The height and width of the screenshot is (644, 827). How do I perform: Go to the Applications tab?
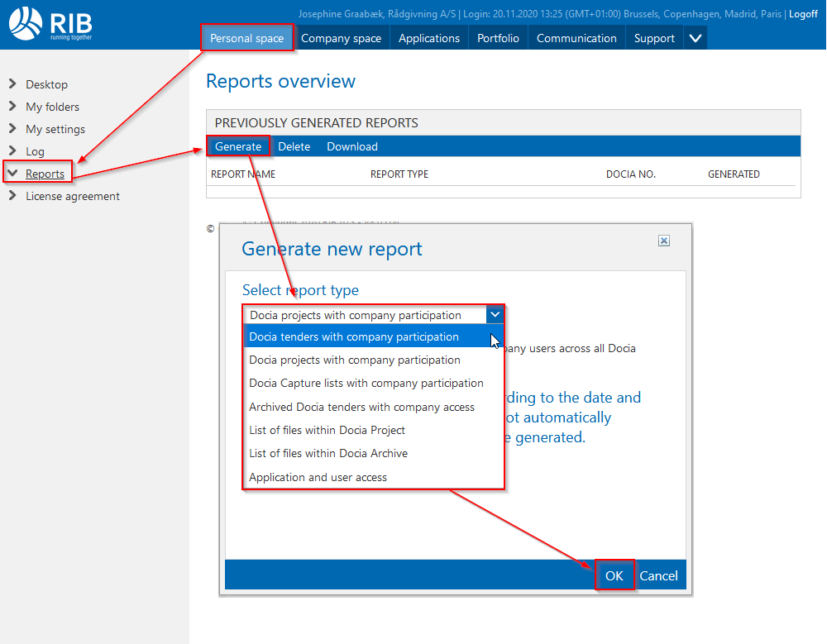(x=429, y=38)
